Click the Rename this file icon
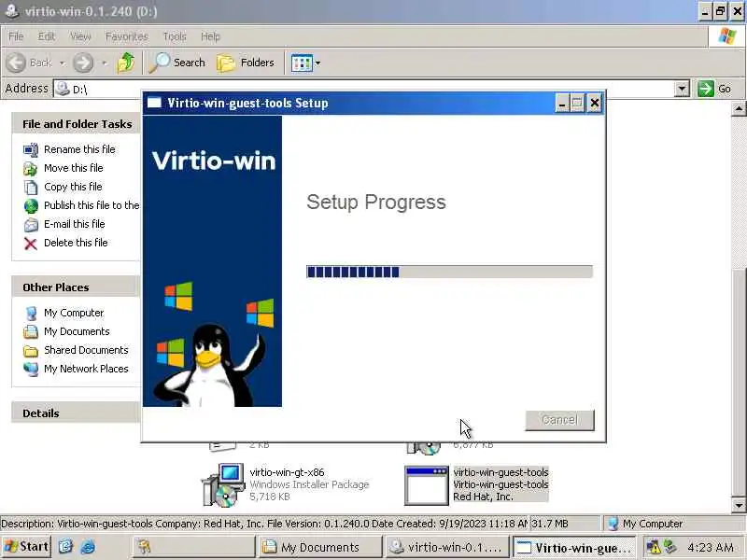Image resolution: width=747 pixels, height=560 pixels. (x=31, y=150)
